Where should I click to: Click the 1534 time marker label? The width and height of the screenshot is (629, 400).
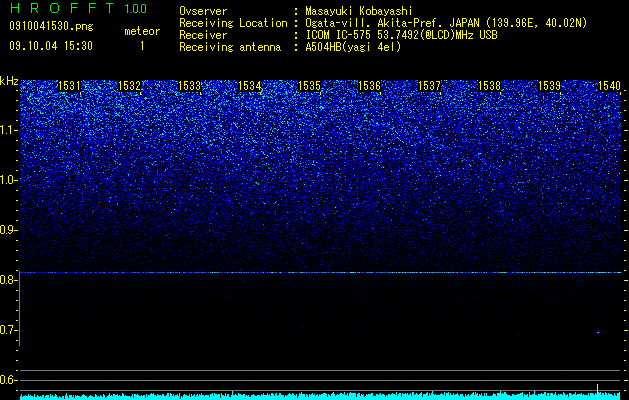click(250, 86)
